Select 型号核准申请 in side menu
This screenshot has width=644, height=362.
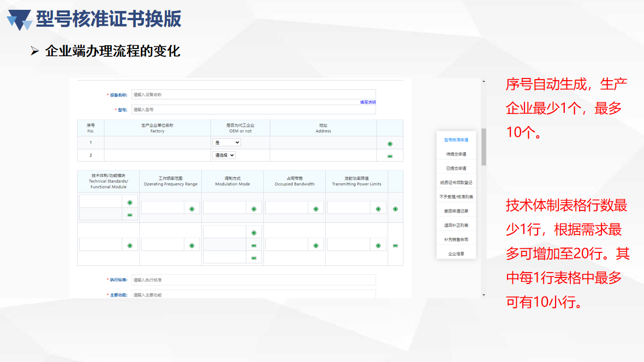coord(456,140)
